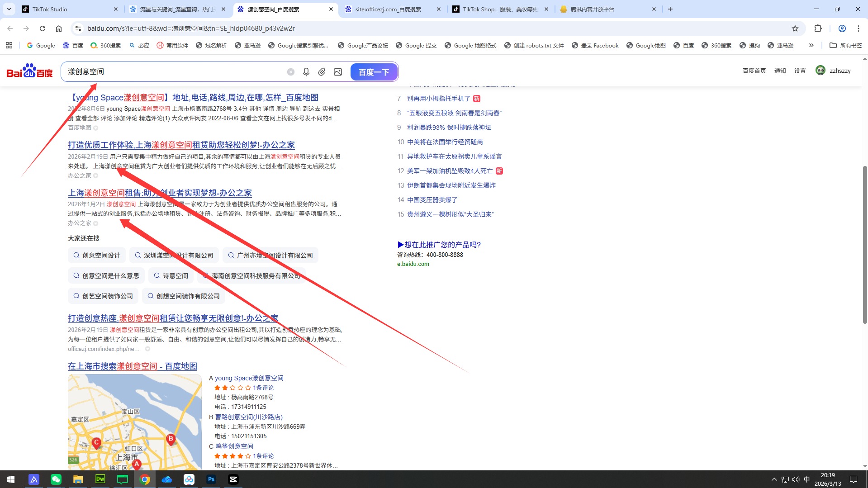Click the 百度一下 search button
This screenshot has width=868, height=488.
coord(374,72)
